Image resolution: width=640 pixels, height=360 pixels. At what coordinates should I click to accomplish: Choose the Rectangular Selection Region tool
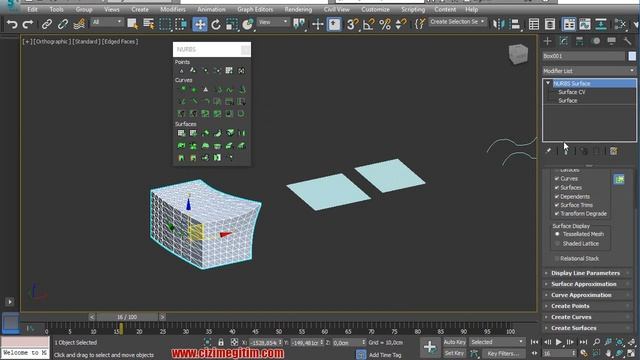(x=165, y=24)
